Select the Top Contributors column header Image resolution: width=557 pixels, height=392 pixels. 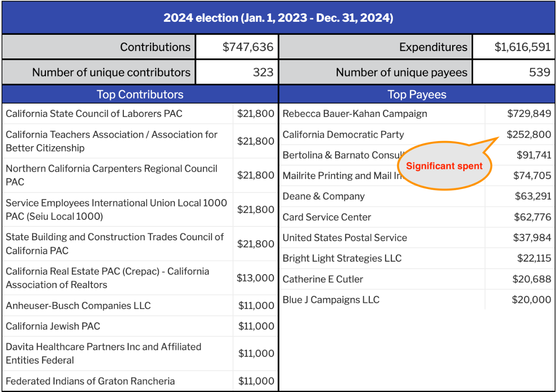[140, 95]
